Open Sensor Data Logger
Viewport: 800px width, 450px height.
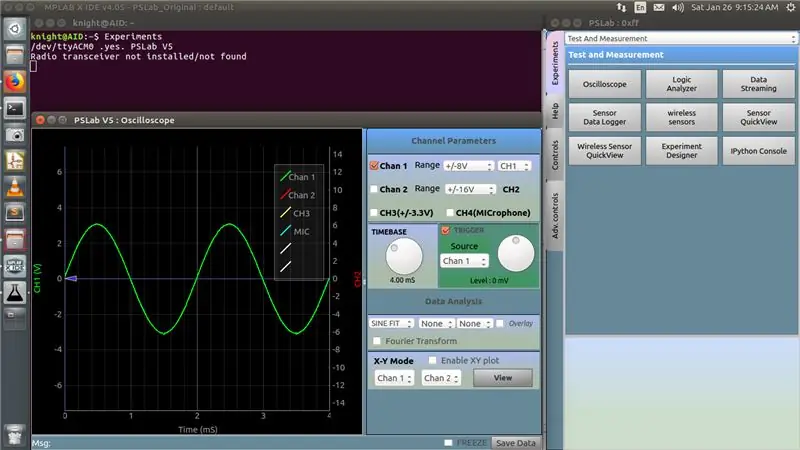605,117
